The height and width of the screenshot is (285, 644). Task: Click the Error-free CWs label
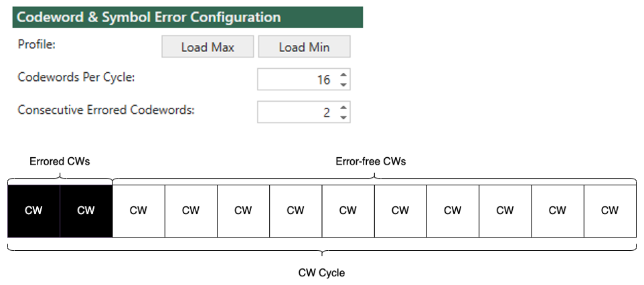click(x=371, y=161)
